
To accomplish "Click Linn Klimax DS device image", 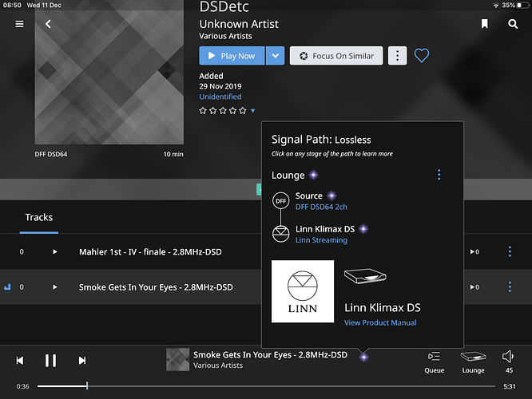I will point(365,275).
